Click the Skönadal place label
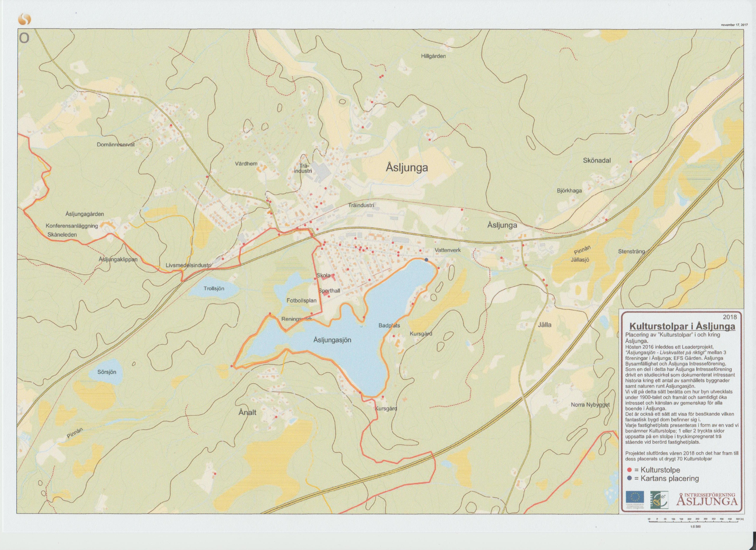The height and width of the screenshot is (550, 756). tap(597, 160)
